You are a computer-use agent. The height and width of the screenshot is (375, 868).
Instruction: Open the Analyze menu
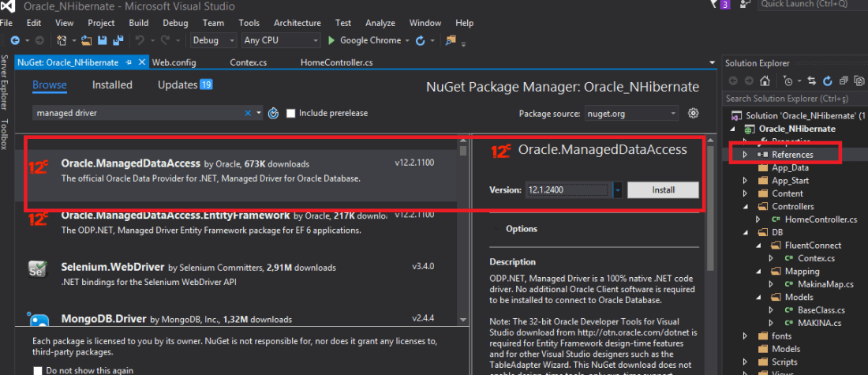point(380,23)
